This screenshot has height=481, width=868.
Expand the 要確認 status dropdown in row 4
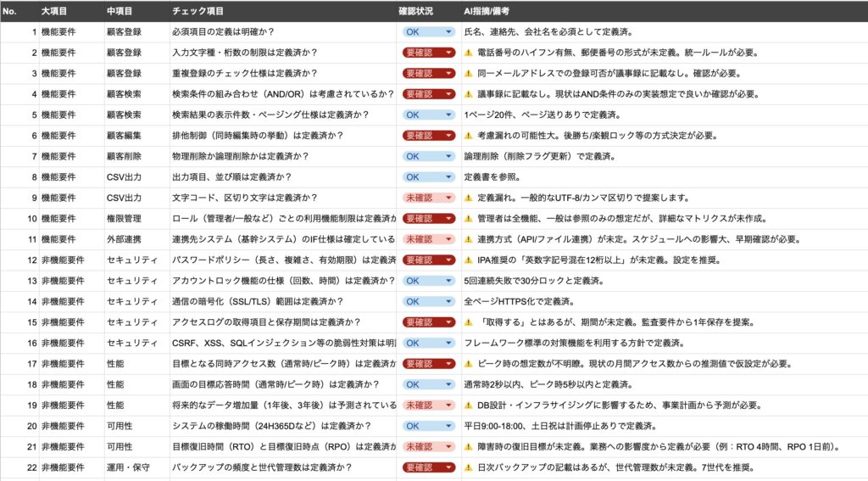[448, 94]
